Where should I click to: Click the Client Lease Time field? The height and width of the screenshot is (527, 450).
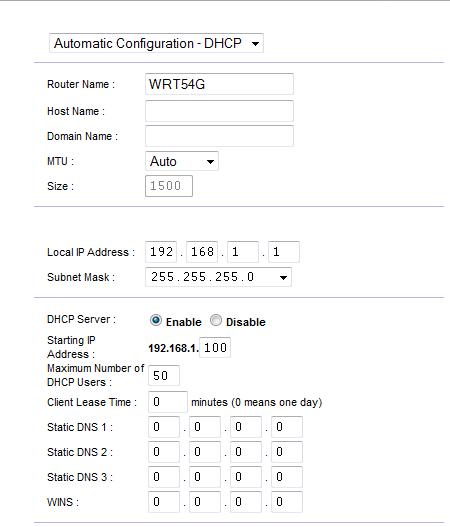pyautogui.click(x=168, y=402)
